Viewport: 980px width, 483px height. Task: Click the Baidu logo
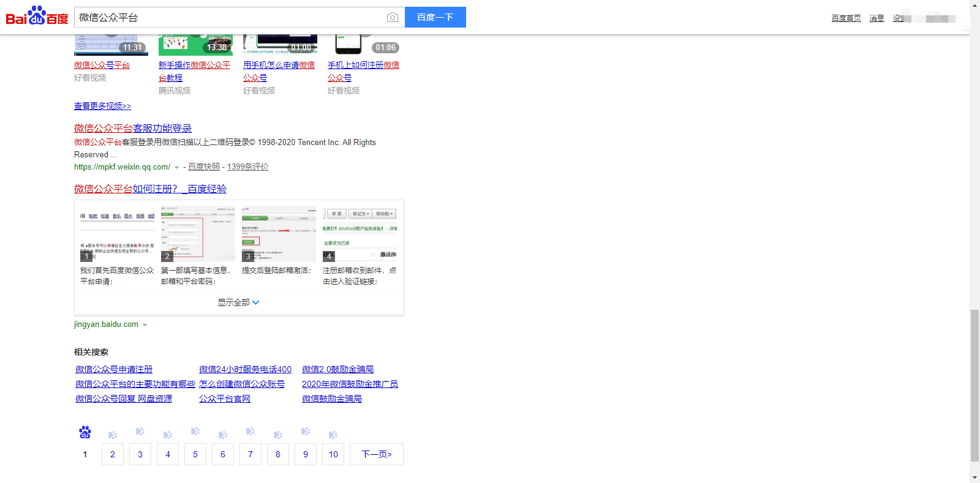pyautogui.click(x=37, y=16)
